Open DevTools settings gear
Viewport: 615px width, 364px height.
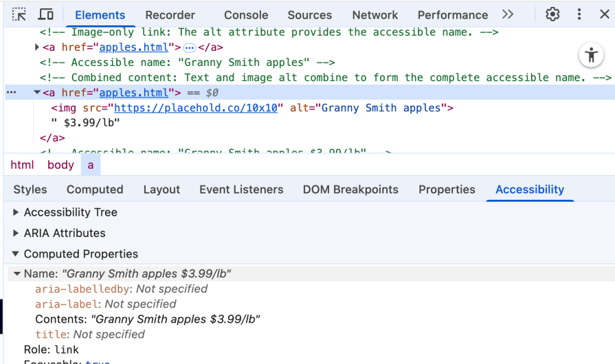pos(552,14)
